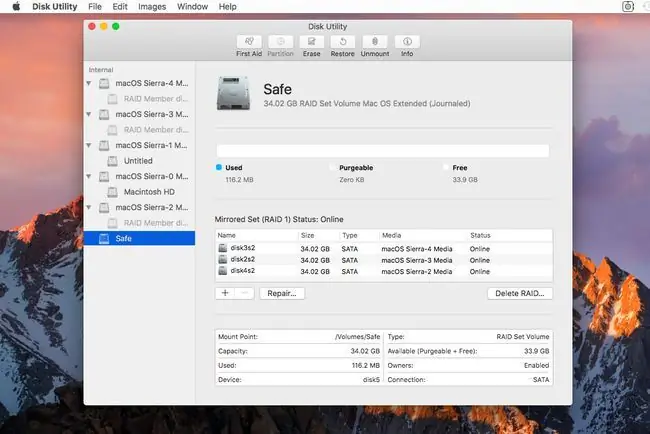Click the 34.02 GB size in disk4s2 row
Image resolution: width=650 pixels, height=434 pixels.
[x=315, y=272]
